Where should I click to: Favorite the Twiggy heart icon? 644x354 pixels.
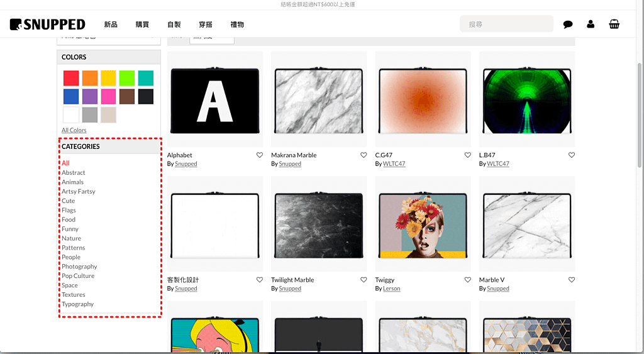[467, 280]
